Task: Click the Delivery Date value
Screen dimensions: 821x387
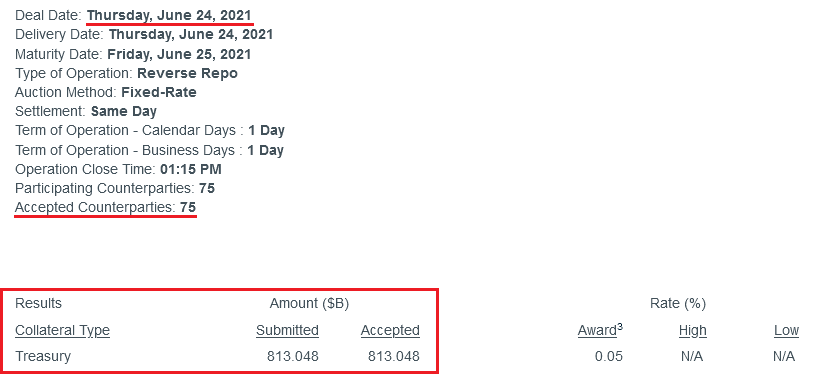Action: point(191,35)
